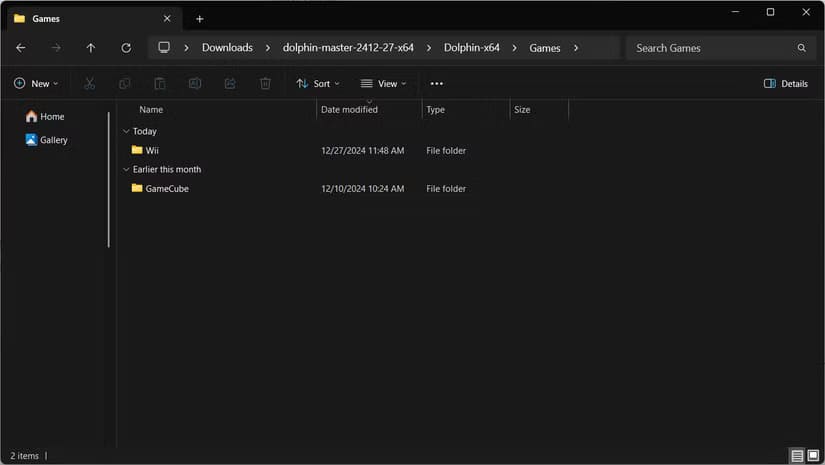Switch to large thumbnails view icon
Viewport: 825px width, 465px height.
point(813,455)
